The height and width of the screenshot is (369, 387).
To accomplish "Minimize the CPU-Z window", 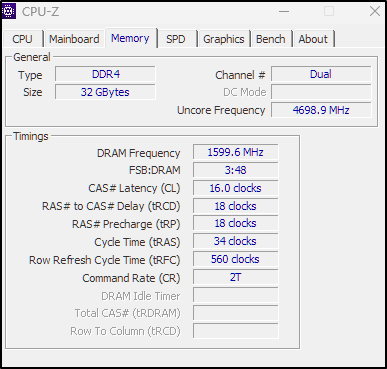I will [x=284, y=11].
